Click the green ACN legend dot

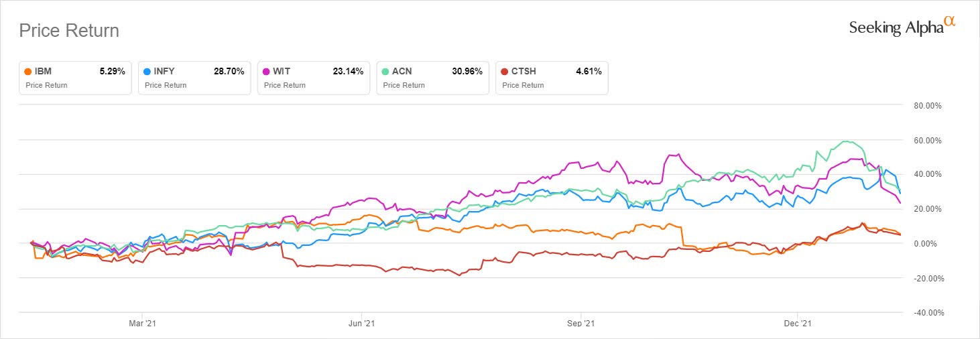coord(386,71)
